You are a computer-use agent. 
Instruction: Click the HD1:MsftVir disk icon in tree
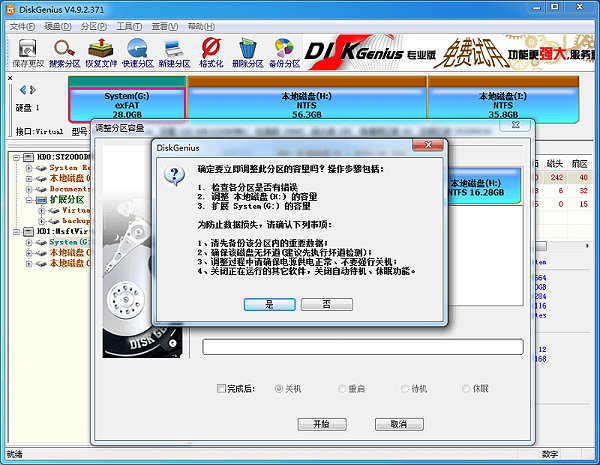pyautogui.click(x=28, y=232)
